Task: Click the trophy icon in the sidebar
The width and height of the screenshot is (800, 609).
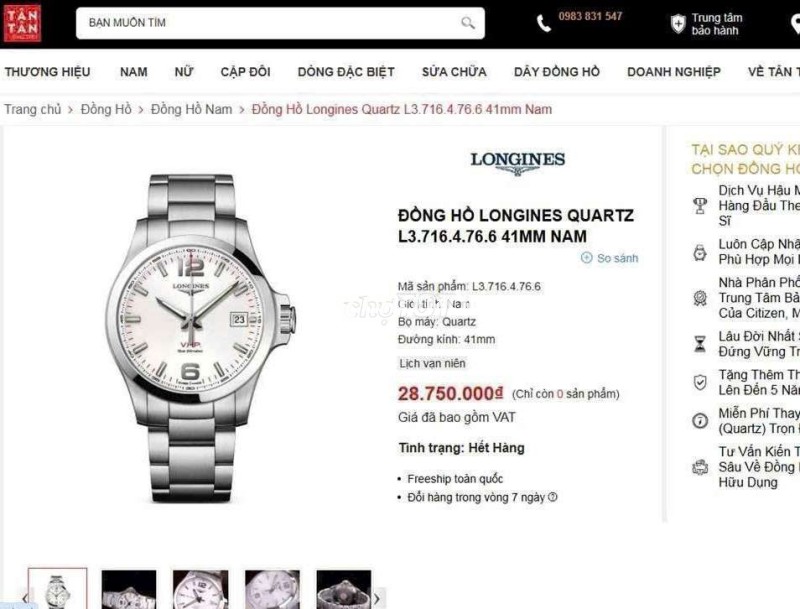Action: click(x=700, y=206)
